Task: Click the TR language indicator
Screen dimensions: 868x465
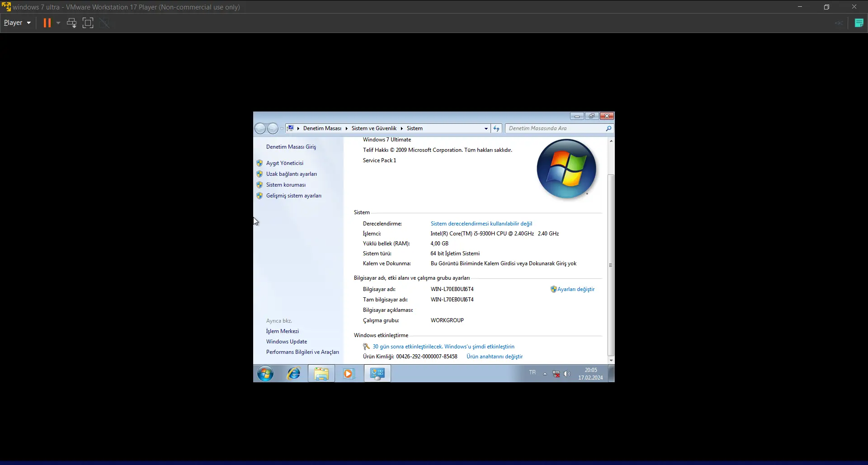Action: pyautogui.click(x=533, y=373)
